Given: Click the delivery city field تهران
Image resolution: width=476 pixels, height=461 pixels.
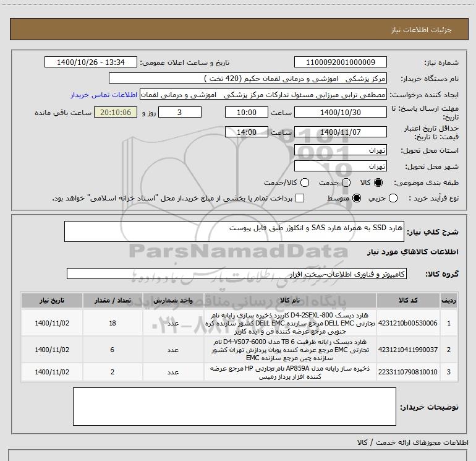Looking at the screenshot, I should point(340,166).
